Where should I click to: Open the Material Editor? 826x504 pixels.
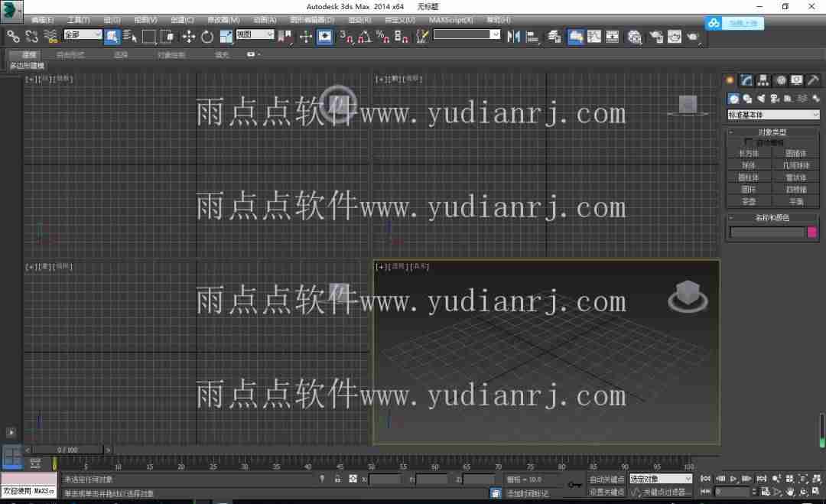634,37
